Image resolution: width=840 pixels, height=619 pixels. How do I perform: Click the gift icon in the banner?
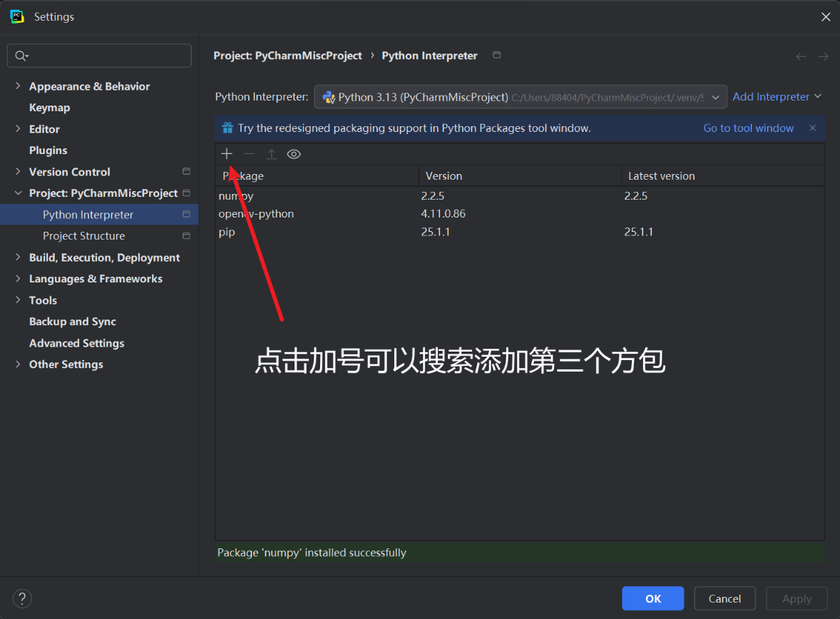(227, 128)
